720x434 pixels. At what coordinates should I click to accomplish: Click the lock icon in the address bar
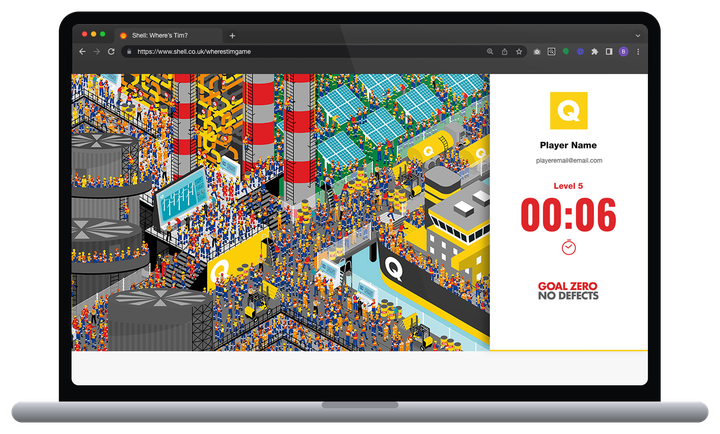coord(129,52)
